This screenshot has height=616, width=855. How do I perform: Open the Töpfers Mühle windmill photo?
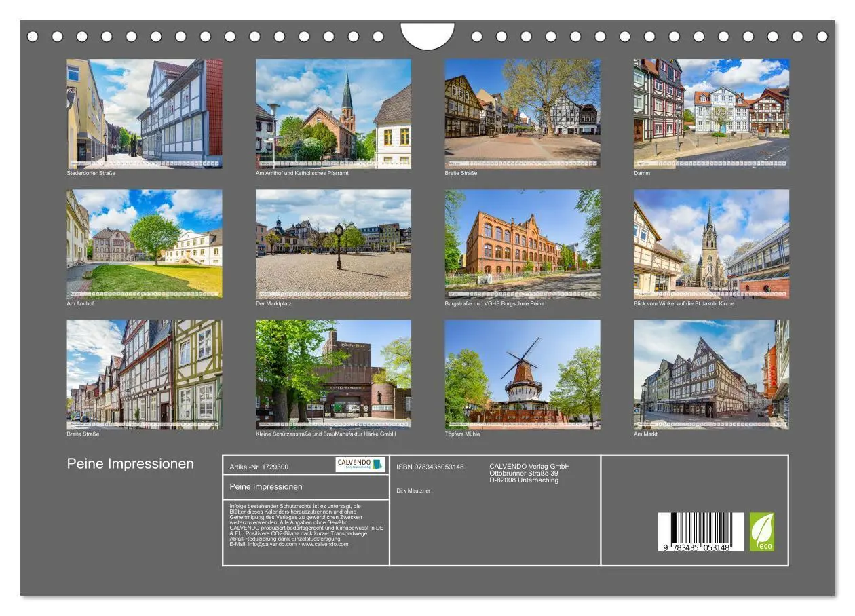coord(522,374)
